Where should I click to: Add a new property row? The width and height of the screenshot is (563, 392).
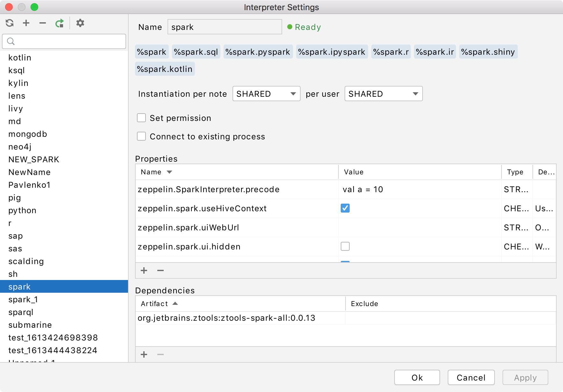pyautogui.click(x=144, y=270)
